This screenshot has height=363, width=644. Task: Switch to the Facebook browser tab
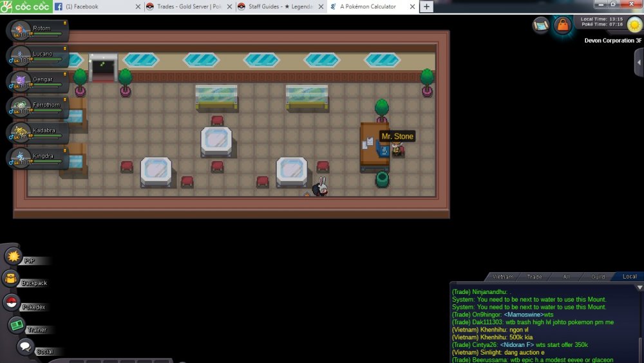97,6
